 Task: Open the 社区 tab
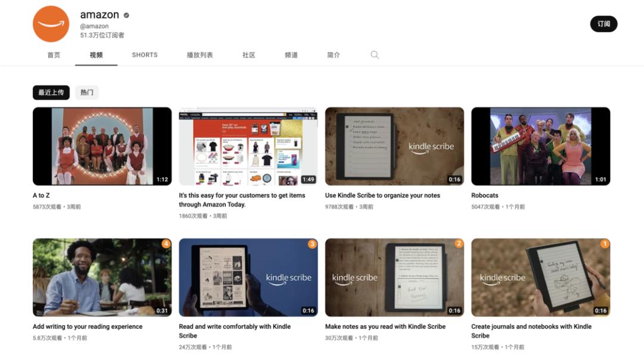click(x=249, y=55)
